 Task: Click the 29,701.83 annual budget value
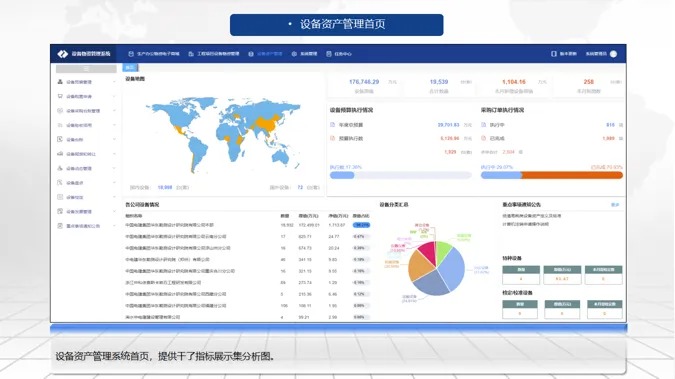(448, 125)
